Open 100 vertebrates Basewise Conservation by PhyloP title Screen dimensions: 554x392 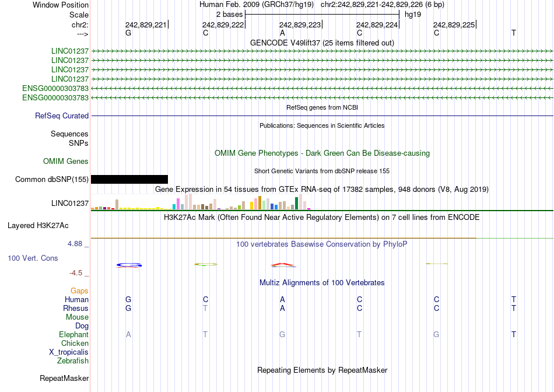322,244
